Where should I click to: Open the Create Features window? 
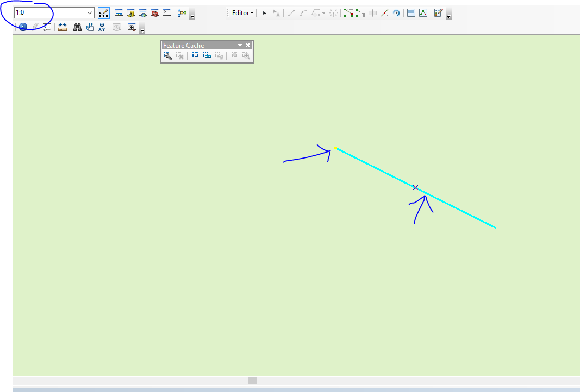click(x=438, y=13)
